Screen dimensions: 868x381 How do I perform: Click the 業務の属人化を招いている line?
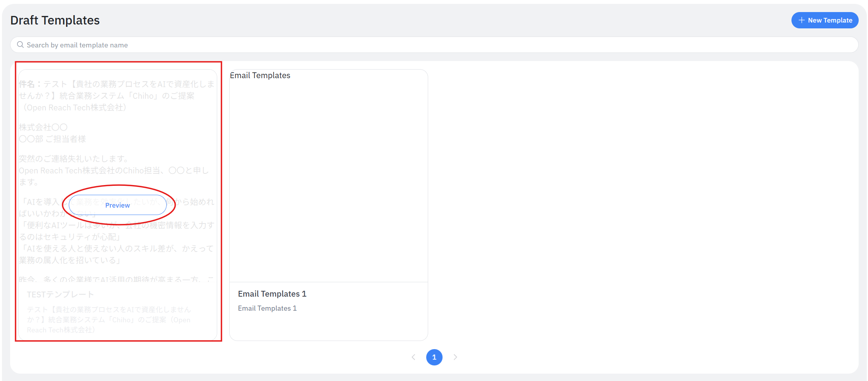[x=70, y=260]
